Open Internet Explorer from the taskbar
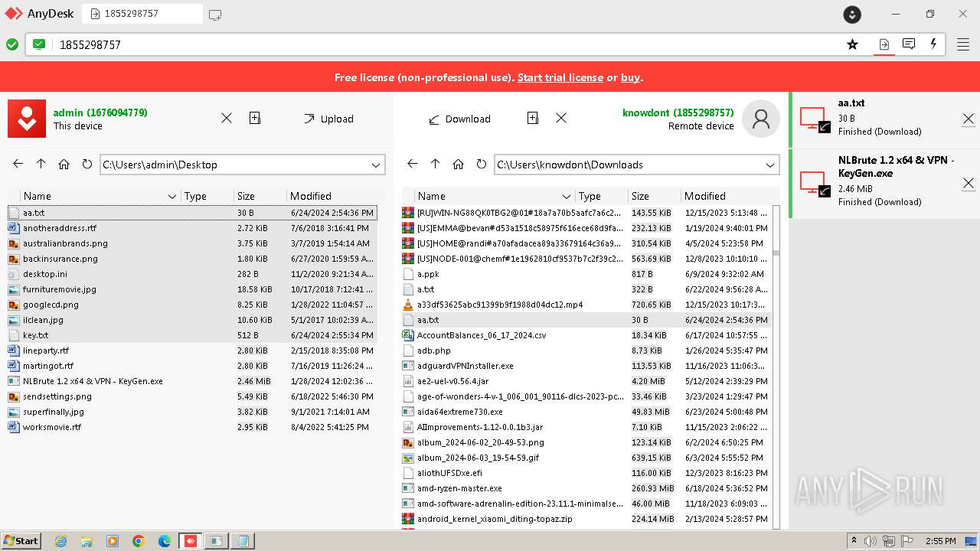The image size is (980, 551). 61,541
